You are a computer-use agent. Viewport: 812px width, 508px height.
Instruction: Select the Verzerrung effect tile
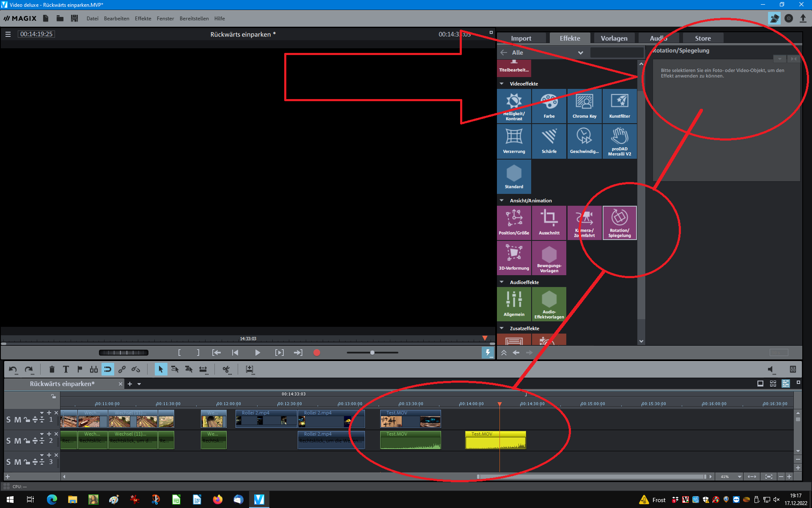(x=514, y=141)
